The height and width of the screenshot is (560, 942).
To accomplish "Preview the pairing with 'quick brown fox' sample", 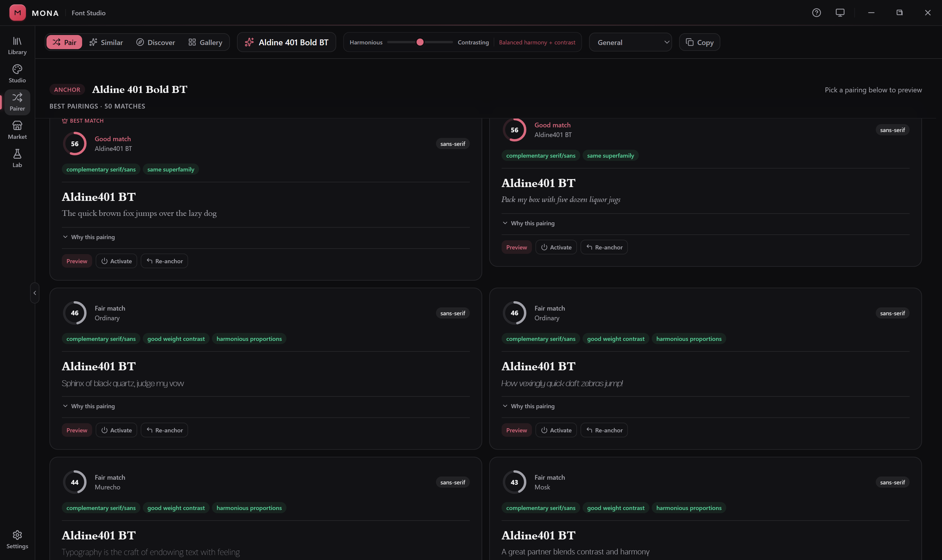I will 77,261.
